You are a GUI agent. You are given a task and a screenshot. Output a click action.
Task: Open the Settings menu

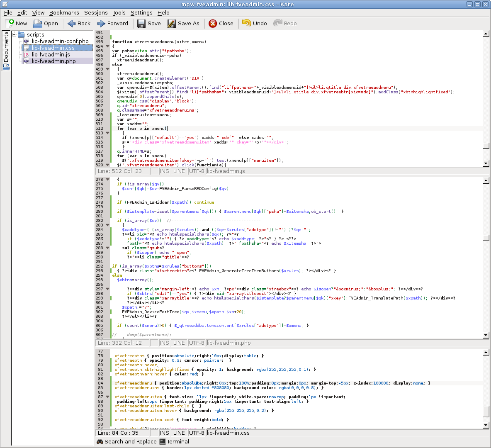pyautogui.click(x=141, y=12)
